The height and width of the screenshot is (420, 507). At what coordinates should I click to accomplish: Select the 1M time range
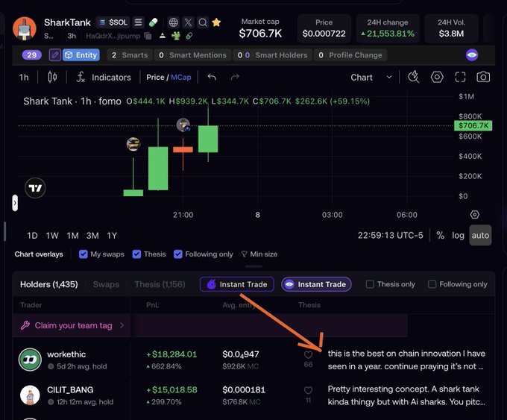point(72,236)
